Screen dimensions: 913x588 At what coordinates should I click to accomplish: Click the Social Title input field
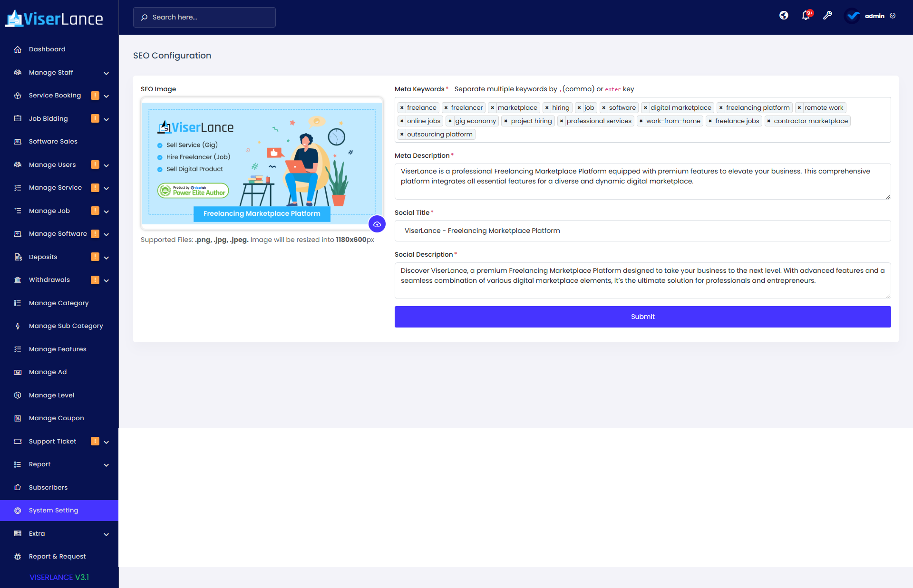[642, 231]
